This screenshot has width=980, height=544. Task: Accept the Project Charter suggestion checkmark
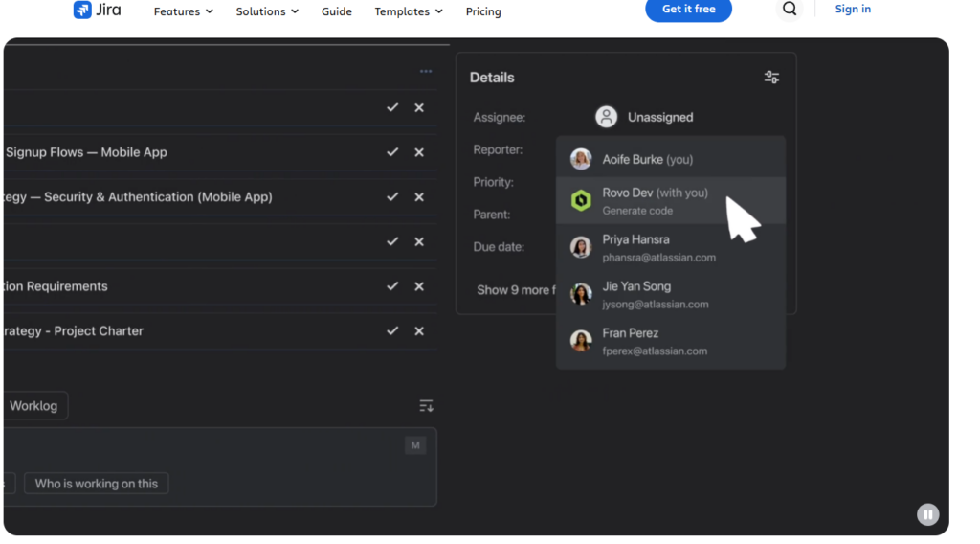point(392,330)
